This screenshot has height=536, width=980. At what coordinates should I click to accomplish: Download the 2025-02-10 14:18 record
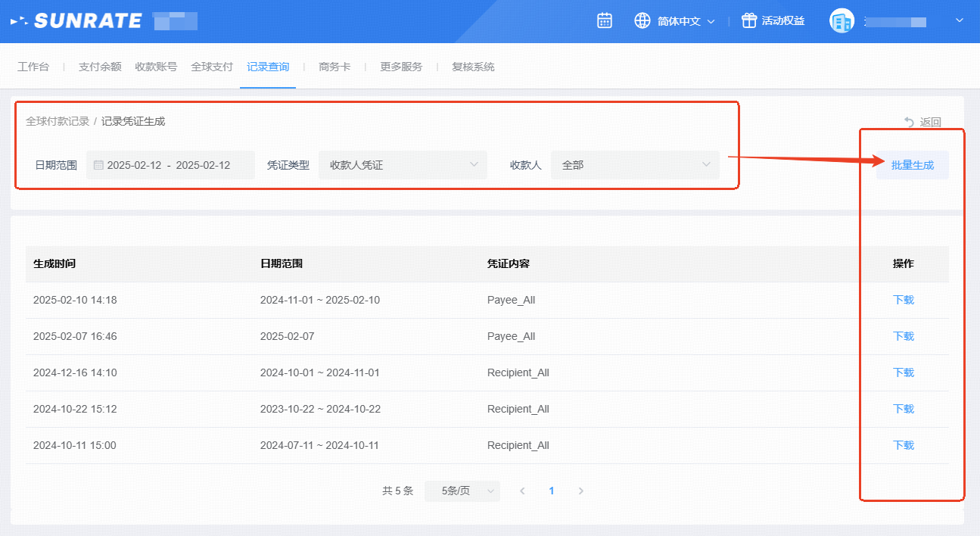click(904, 300)
